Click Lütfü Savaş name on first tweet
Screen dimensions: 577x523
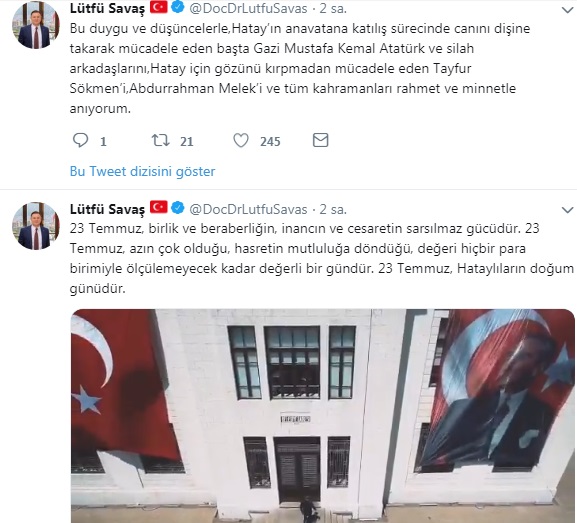point(107,8)
